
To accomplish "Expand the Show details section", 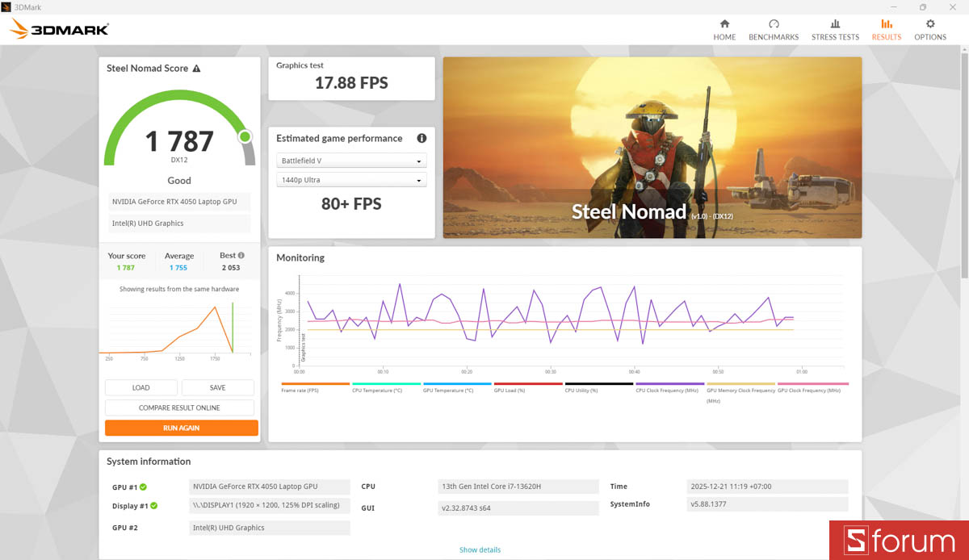I will pyautogui.click(x=480, y=550).
